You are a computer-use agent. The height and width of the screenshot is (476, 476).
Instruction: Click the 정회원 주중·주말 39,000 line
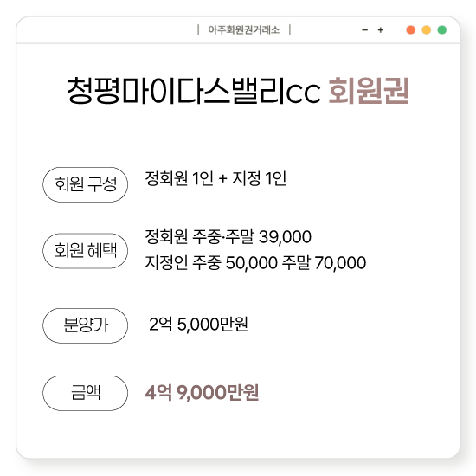(228, 237)
